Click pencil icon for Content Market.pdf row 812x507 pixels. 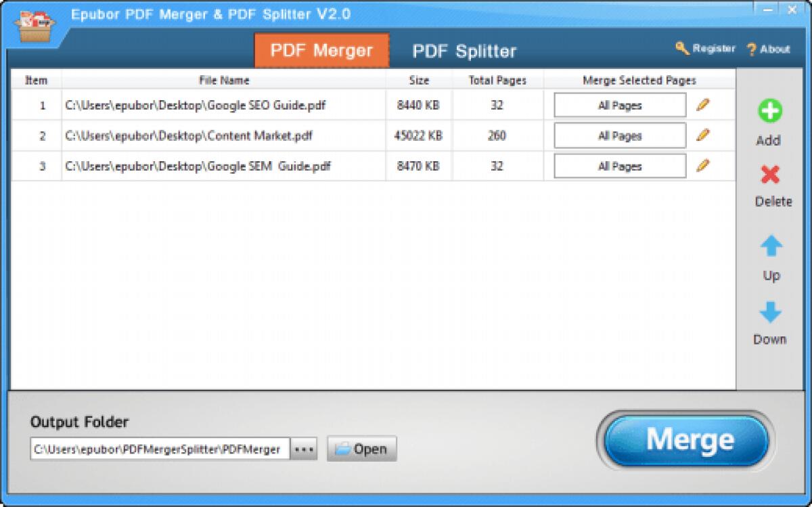click(703, 135)
